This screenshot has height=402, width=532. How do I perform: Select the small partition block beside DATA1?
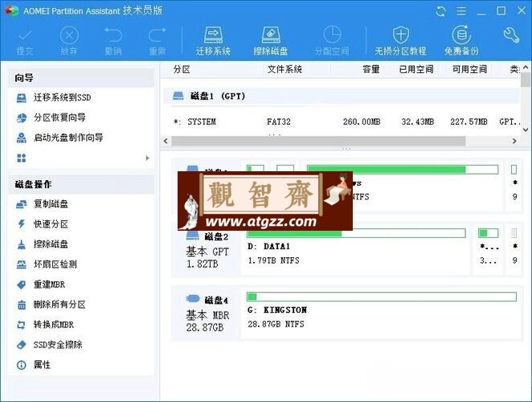[489, 233]
